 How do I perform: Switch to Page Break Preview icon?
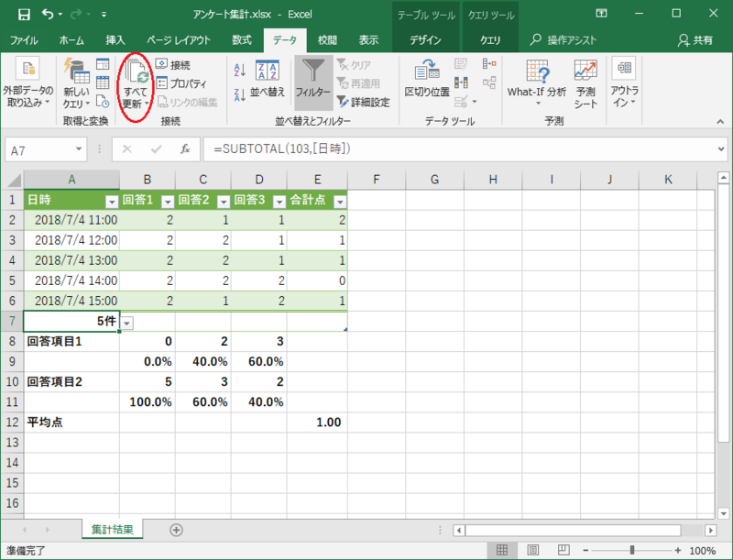pos(563,550)
